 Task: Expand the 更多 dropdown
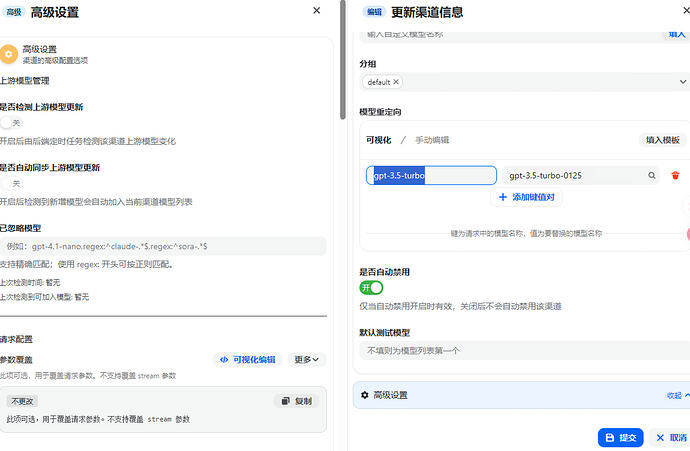pos(307,359)
